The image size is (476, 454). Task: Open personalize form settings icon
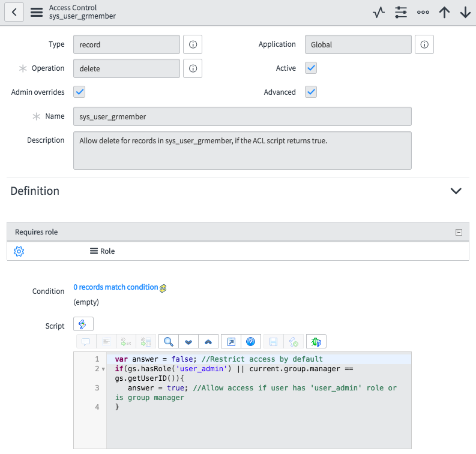click(x=401, y=12)
